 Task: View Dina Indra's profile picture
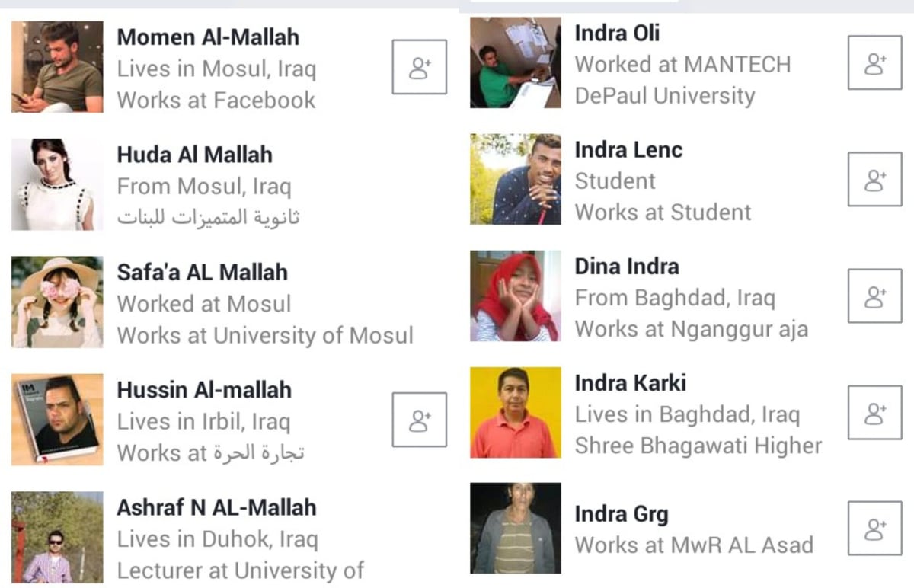click(x=516, y=296)
